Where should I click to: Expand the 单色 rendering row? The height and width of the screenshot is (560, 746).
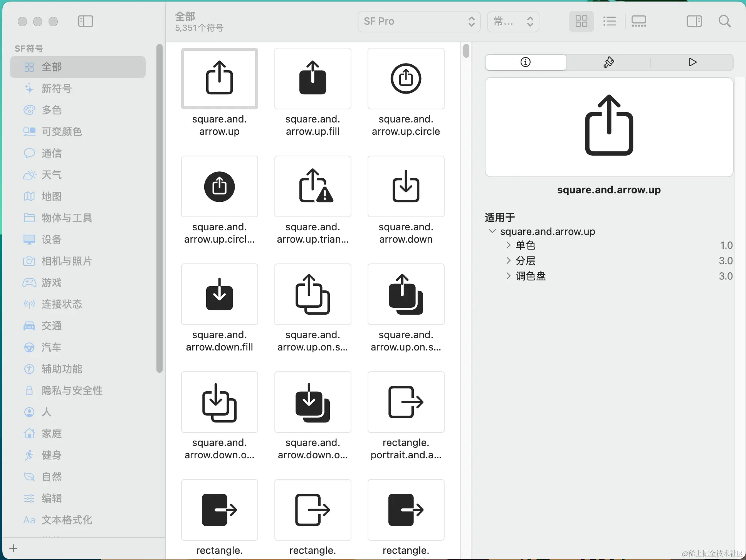[508, 245]
